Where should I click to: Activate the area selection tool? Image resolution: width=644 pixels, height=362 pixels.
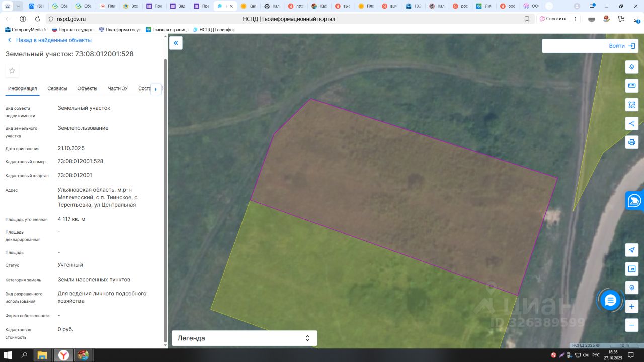tap(632, 105)
